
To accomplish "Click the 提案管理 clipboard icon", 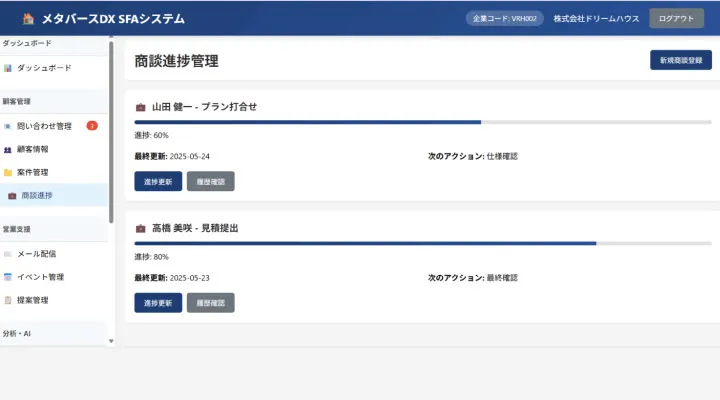I will point(8,300).
